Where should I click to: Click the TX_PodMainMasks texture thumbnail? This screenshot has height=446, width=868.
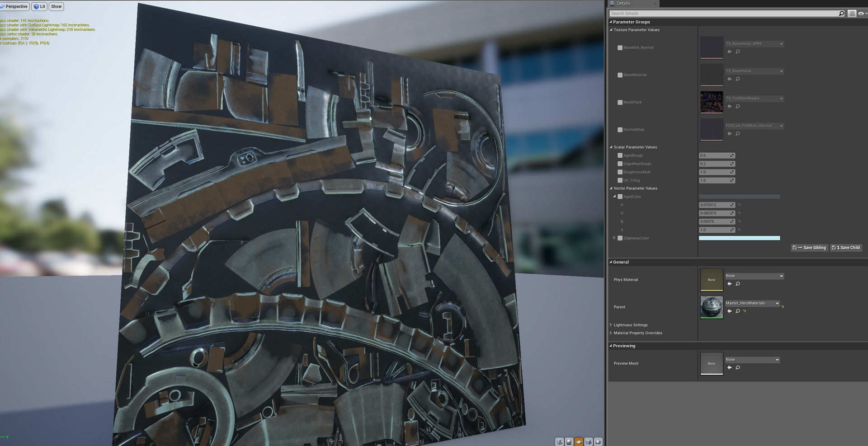click(x=712, y=102)
